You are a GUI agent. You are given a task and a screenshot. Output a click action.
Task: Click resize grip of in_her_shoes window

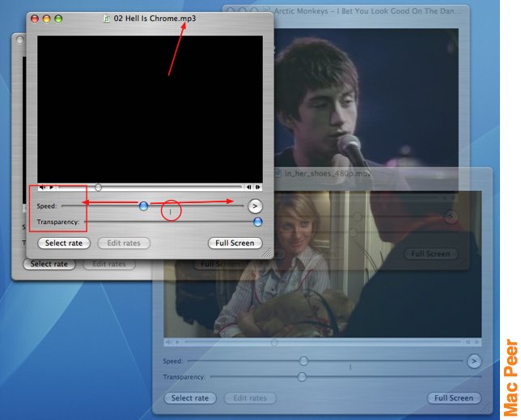486,408
